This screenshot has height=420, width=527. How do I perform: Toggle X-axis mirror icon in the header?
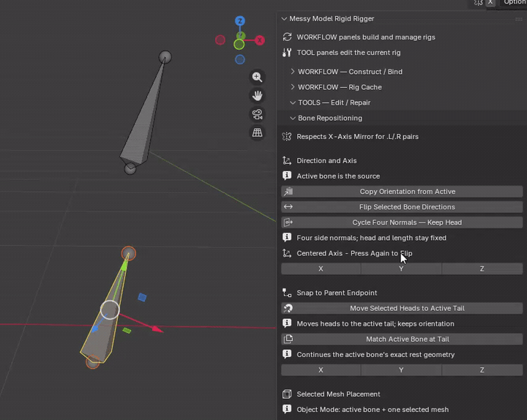[478, 3]
